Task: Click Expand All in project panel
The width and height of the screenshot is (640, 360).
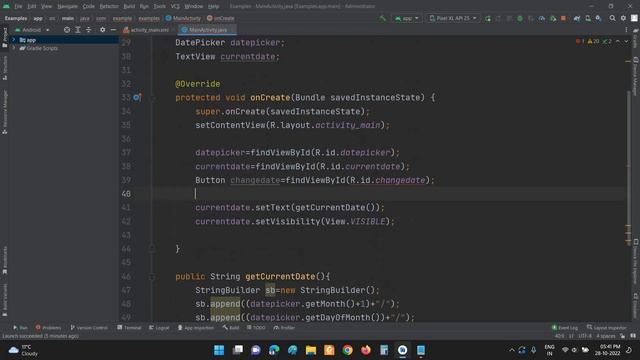Action: pos(78,30)
